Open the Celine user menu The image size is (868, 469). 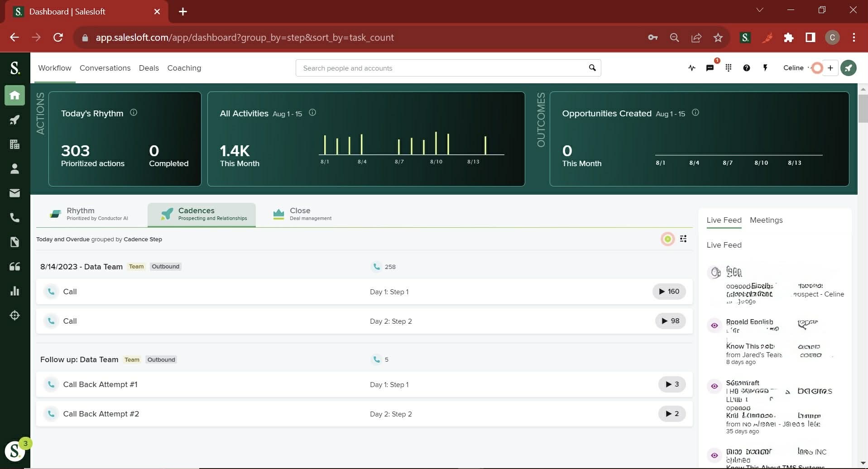[x=796, y=68]
